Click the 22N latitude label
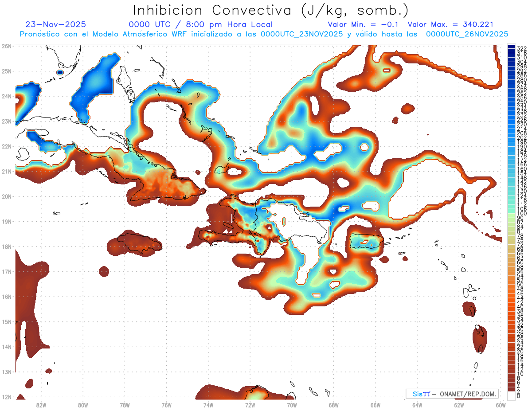Image resolution: width=532 pixels, height=411 pixels. (x=7, y=146)
